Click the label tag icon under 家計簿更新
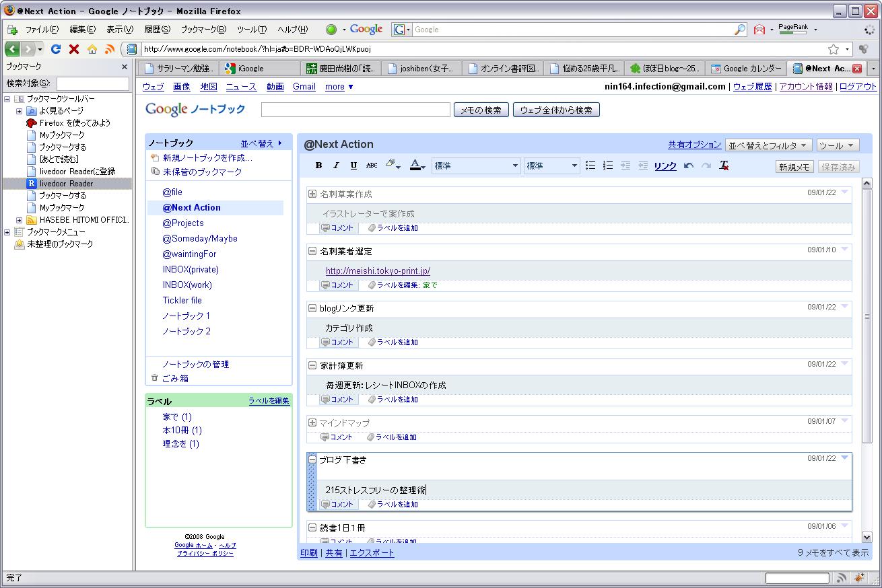 372,400
